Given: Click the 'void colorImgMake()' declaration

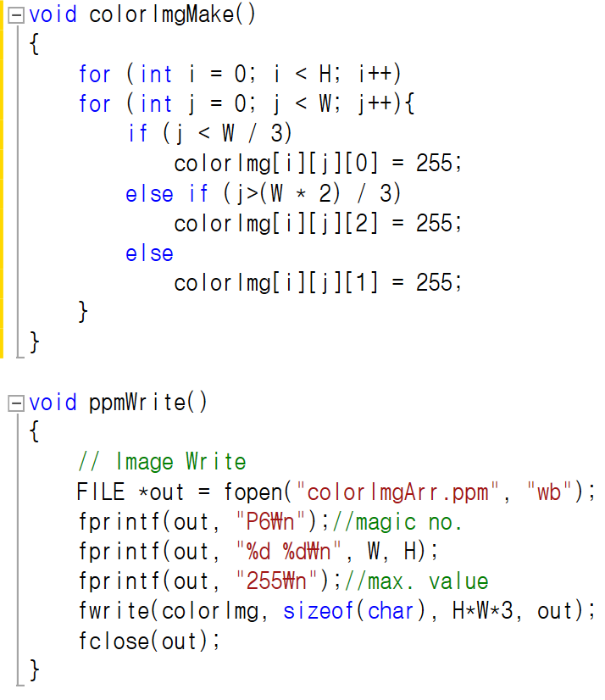Looking at the screenshot, I should tap(142, 14).
